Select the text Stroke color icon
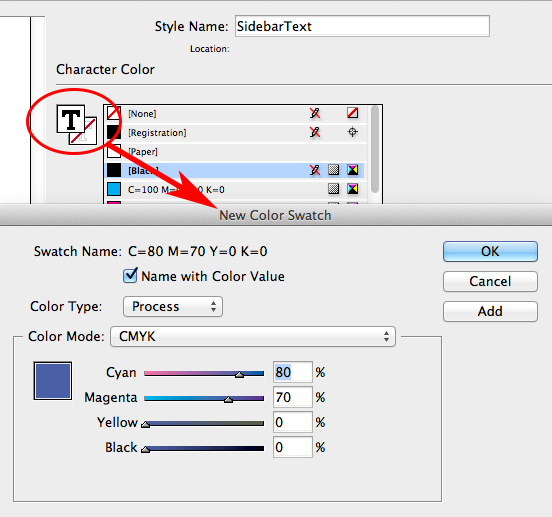 click(x=86, y=134)
